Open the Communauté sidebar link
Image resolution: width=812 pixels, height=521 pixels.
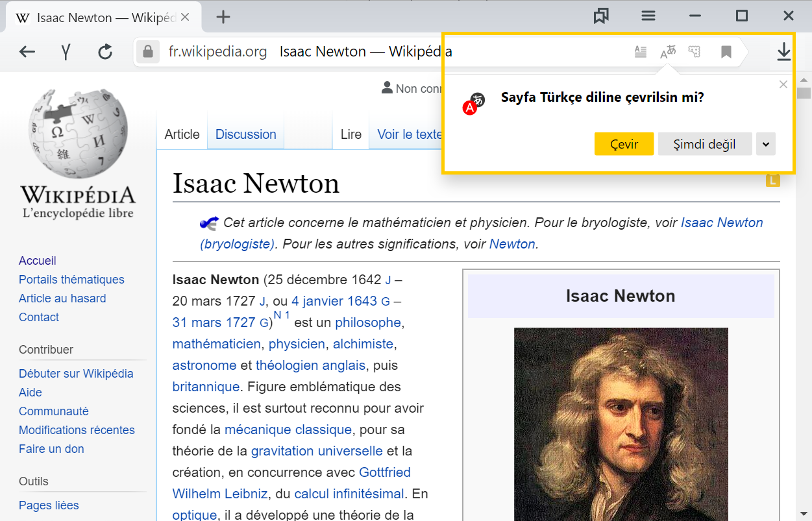54,411
